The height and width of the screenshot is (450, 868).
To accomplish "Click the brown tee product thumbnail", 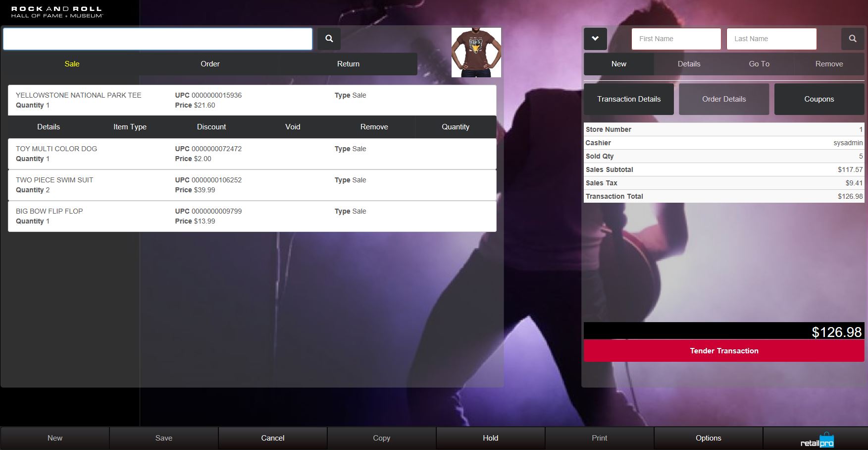I will coord(476,53).
